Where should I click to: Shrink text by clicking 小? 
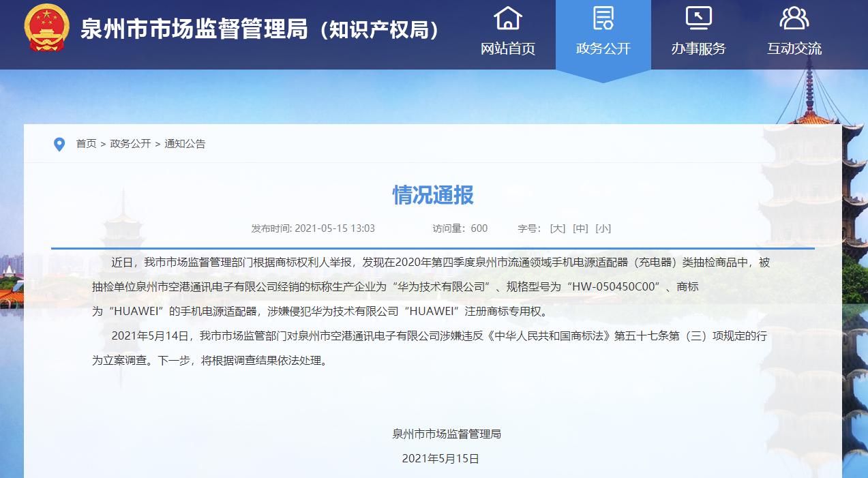click(603, 228)
